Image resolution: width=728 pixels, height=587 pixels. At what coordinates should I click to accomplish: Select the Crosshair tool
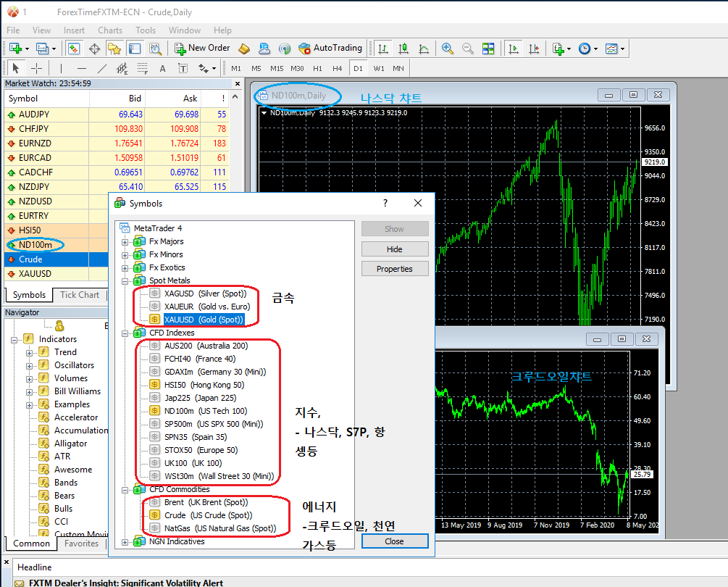point(36,68)
